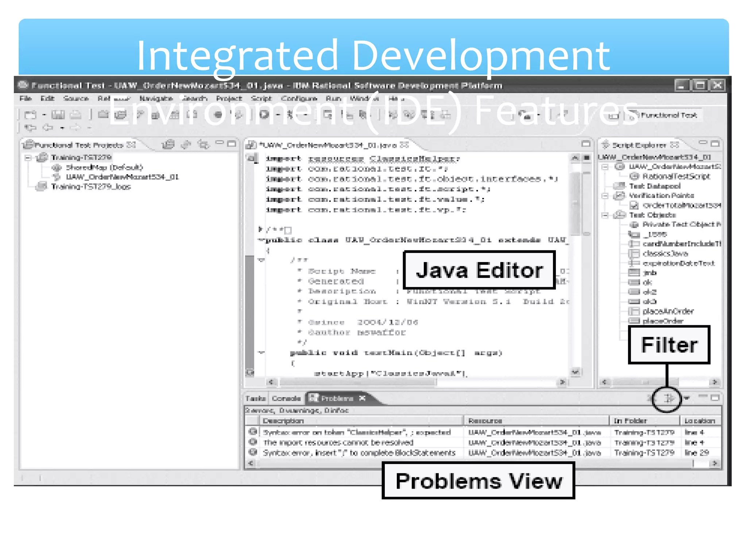The width and height of the screenshot is (747, 560).
Task: Open the Problems view menu dropdown
Action: pyautogui.click(x=686, y=398)
